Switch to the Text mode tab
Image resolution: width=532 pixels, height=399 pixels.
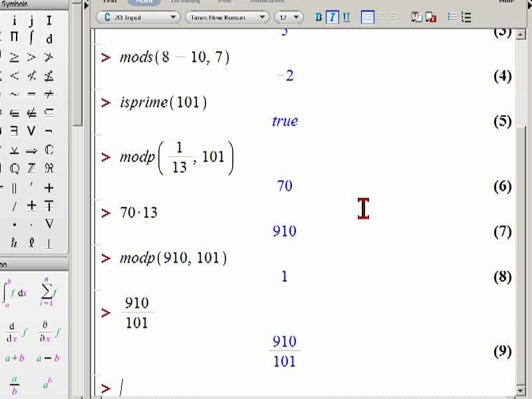110,2
